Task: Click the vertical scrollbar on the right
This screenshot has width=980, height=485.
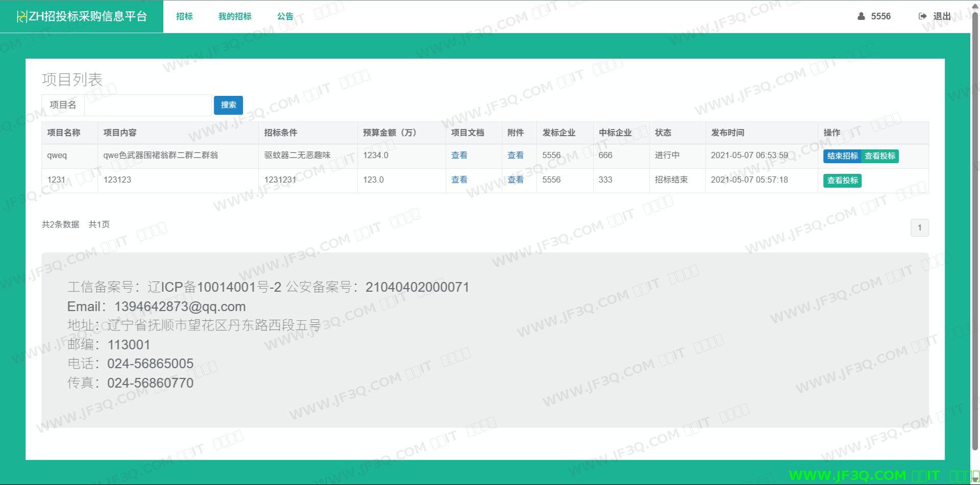Action: [x=975, y=229]
